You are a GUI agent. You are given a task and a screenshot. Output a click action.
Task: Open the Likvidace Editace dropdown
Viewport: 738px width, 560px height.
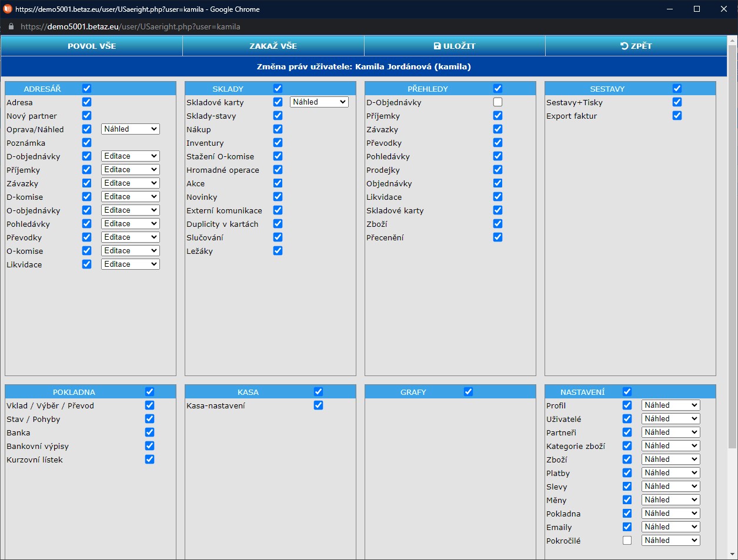pos(131,264)
